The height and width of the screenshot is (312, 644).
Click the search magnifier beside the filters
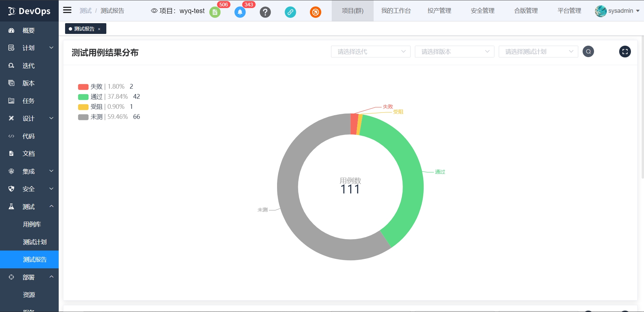(x=588, y=51)
